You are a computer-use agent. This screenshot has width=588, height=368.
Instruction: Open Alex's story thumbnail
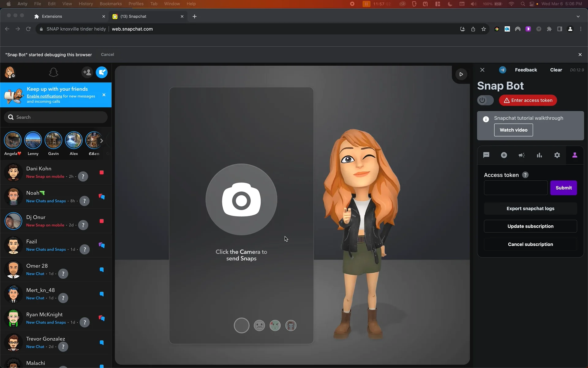[x=74, y=140]
